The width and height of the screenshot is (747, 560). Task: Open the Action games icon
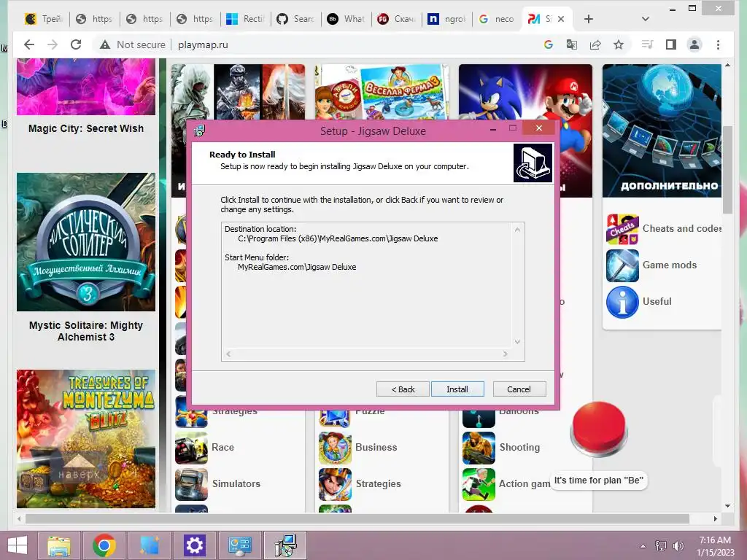tap(479, 484)
